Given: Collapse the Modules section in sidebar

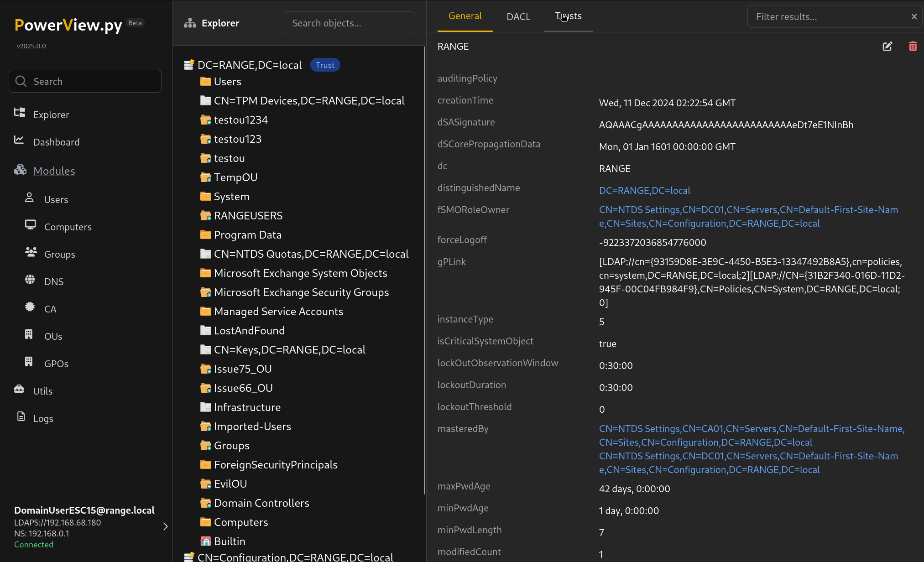Looking at the screenshot, I should click(x=54, y=171).
